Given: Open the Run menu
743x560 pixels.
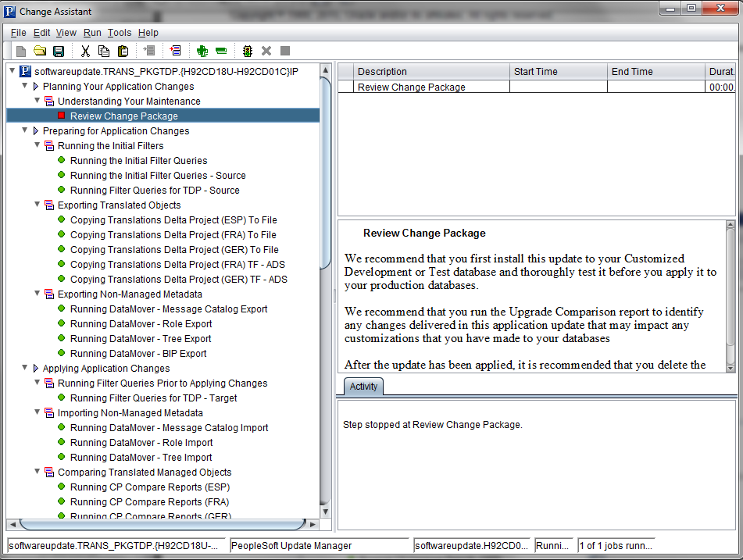Looking at the screenshot, I should pos(92,33).
